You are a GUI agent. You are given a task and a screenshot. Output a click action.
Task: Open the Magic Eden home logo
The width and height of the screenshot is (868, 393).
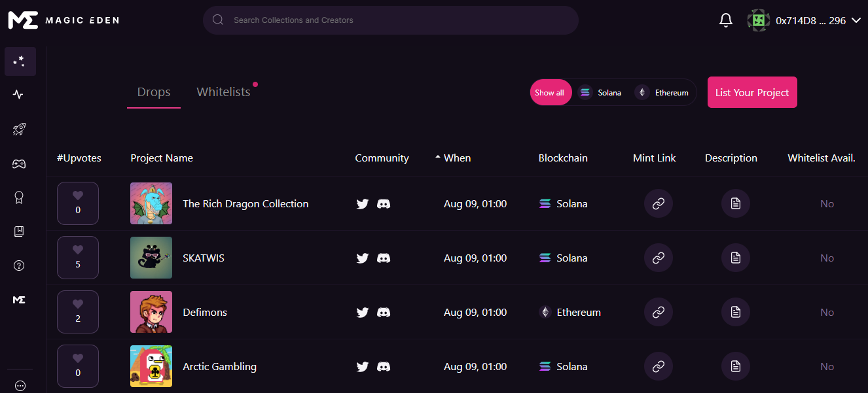point(63,20)
